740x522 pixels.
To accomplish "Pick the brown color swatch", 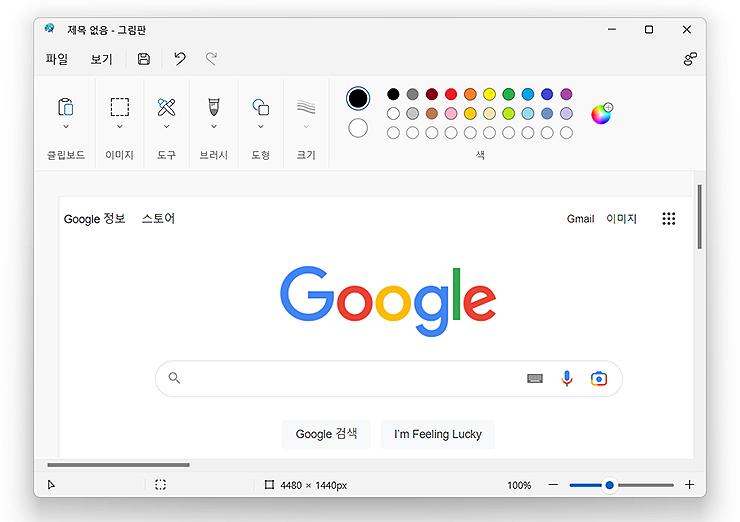I will click(432, 114).
